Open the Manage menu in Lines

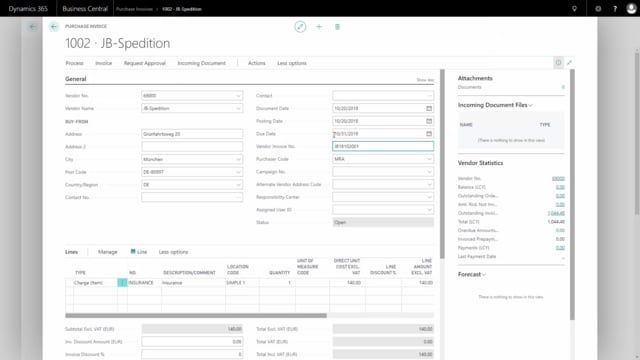click(x=108, y=252)
